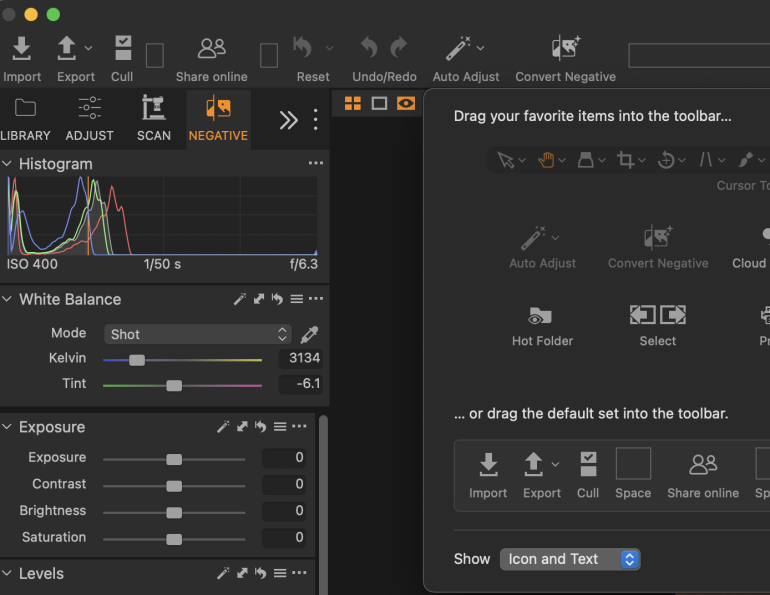Screen dimensions: 770x595
Task: Click the Redo arrow in toolbar
Action: [399, 48]
